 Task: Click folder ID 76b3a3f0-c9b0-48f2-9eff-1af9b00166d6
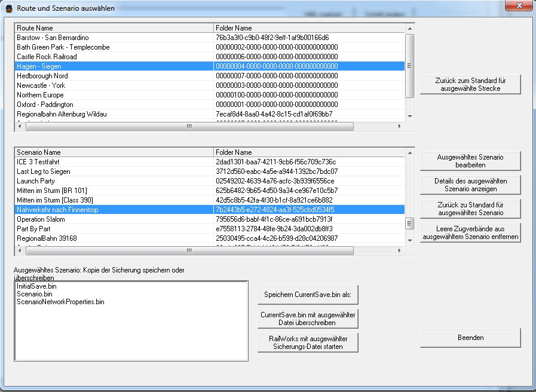272,38
